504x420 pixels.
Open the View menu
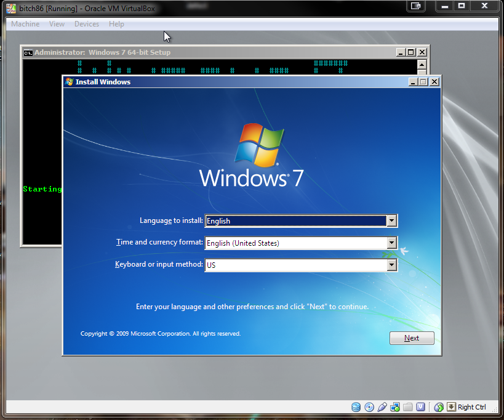pos(57,24)
